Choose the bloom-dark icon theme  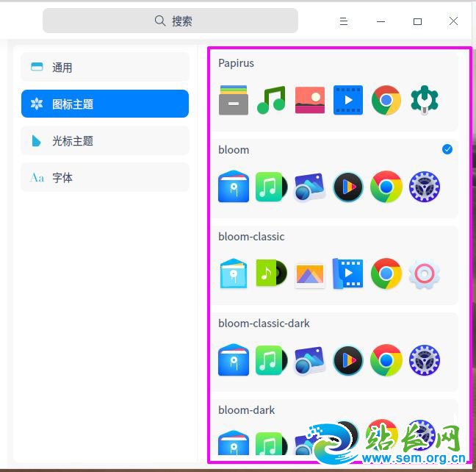tap(246, 410)
